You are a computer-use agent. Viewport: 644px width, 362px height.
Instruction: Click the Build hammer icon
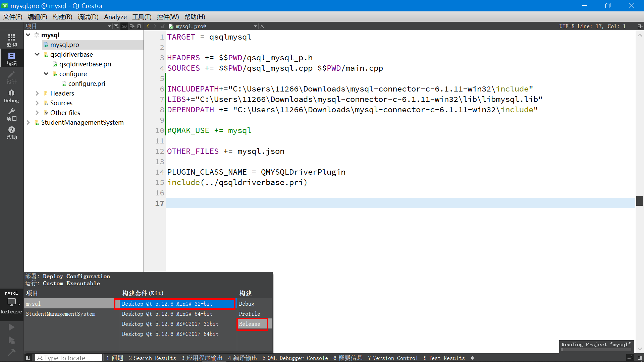[x=11, y=352]
